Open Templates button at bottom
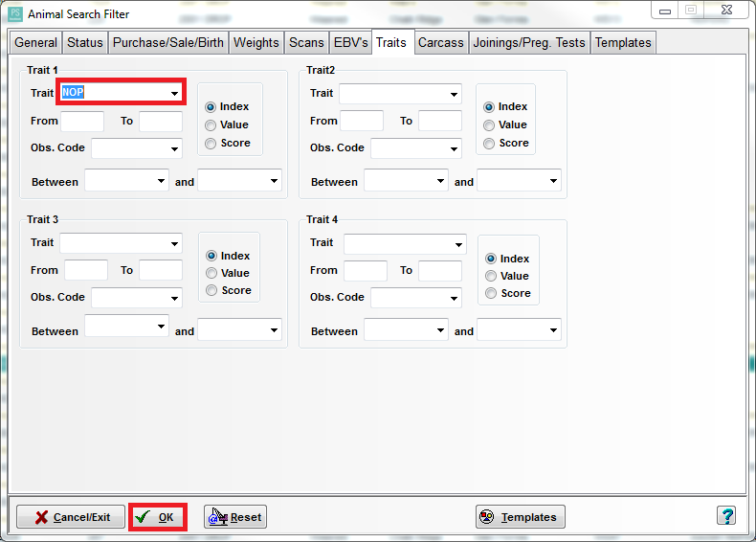Screen dimensions: 756x542 click(520, 517)
